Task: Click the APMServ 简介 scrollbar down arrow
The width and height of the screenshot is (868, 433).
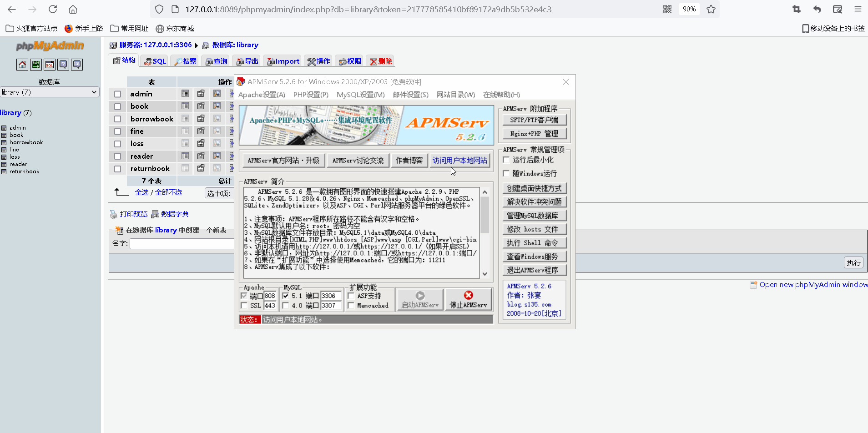Action: [485, 274]
